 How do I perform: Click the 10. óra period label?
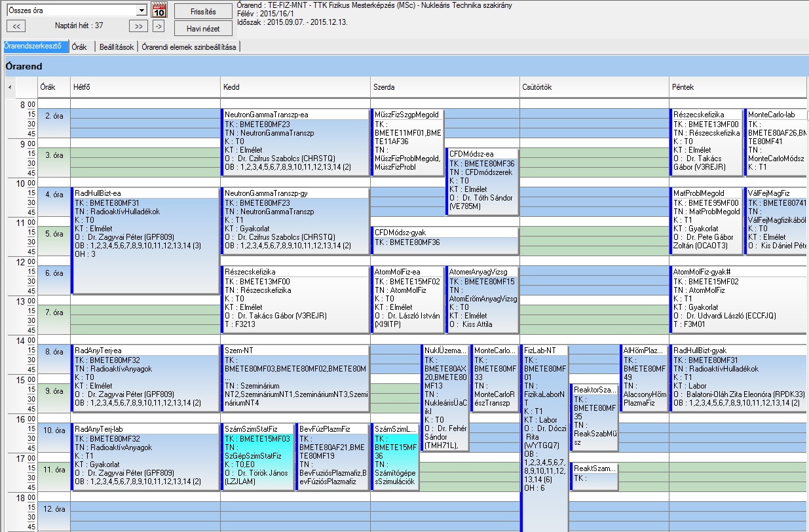(x=53, y=430)
